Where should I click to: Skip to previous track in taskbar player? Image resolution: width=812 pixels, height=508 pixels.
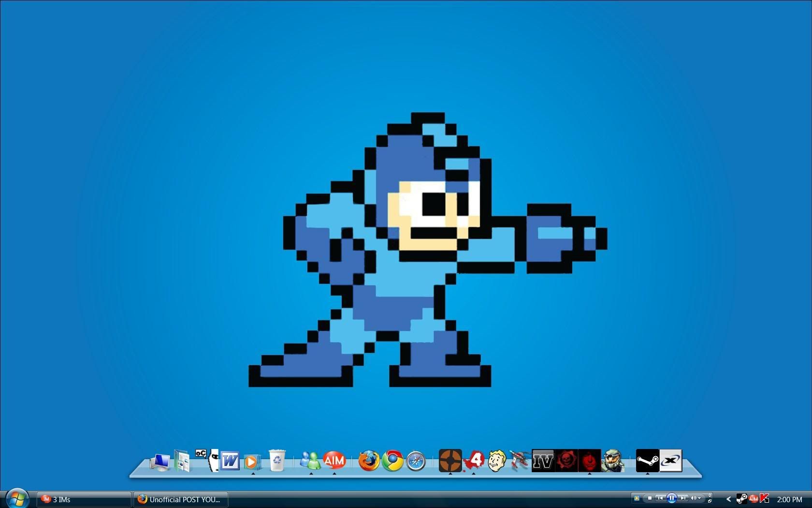click(x=660, y=498)
